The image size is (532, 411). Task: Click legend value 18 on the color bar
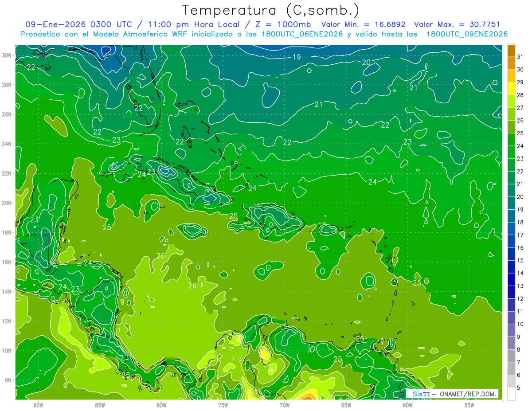520,222
